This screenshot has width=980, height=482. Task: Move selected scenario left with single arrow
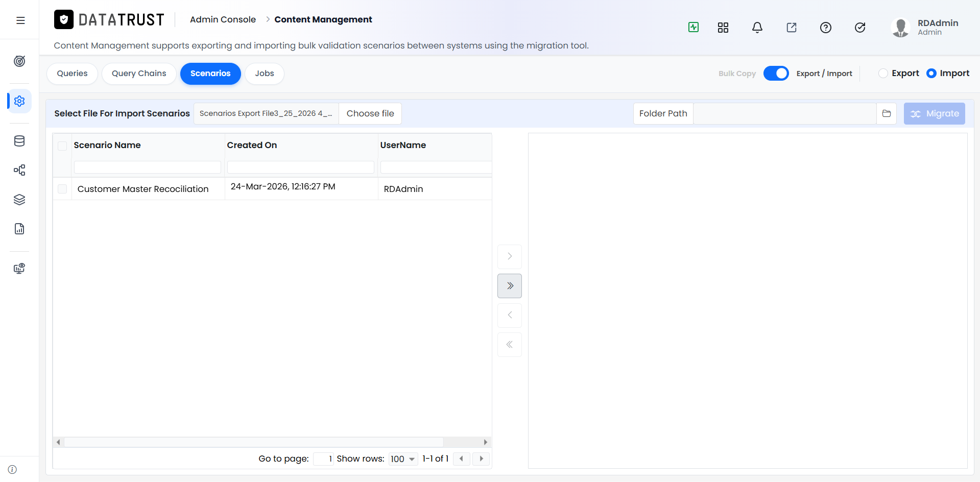click(510, 315)
